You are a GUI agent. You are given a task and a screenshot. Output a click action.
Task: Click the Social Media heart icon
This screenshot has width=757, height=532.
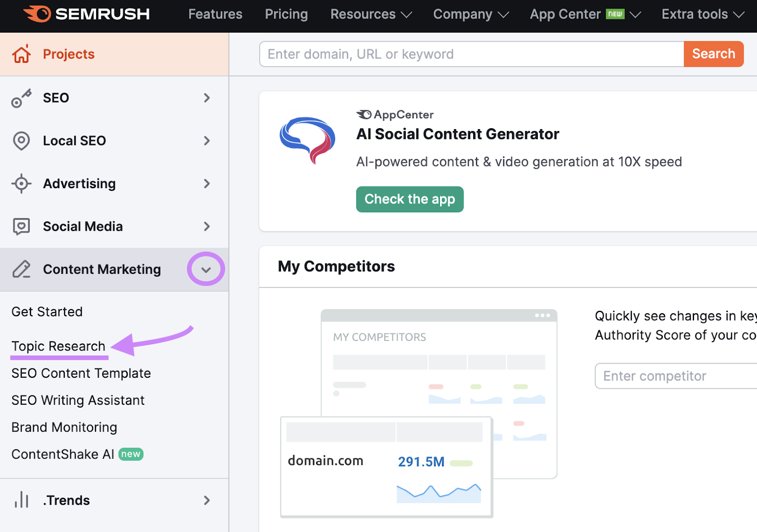[x=21, y=227]
